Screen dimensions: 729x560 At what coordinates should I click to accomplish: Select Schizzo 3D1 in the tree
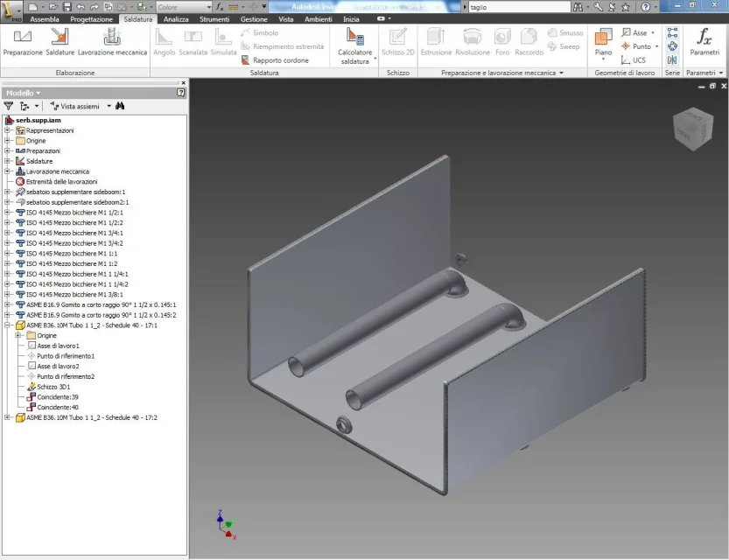pyautogui.click(x=53, y=387)
